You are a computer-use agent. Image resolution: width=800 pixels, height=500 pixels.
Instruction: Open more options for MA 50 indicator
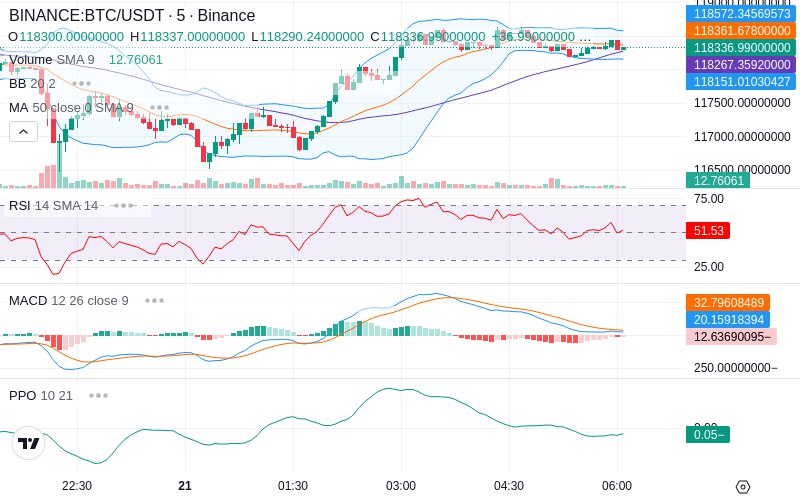click(159, 108)
